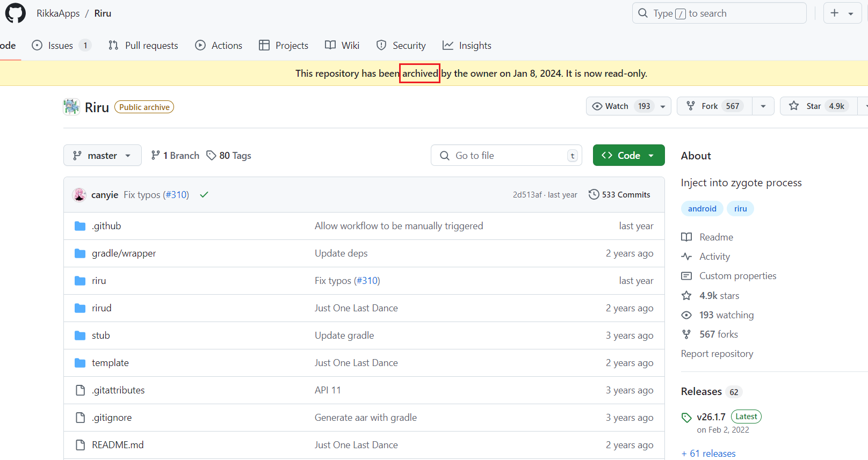868x460 pixels.
Task: Open the 'Generate aar with gradle' commit
Action: 366,418
